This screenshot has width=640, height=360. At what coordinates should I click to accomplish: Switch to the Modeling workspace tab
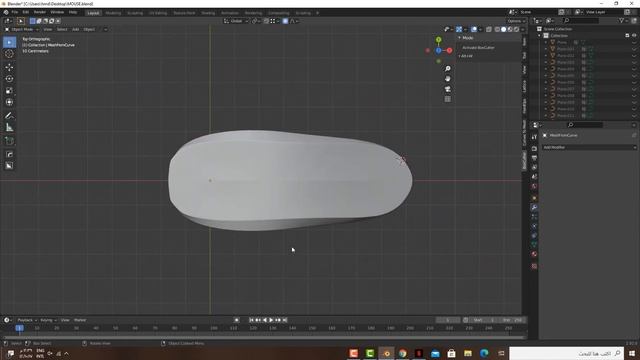pos(113,13)
